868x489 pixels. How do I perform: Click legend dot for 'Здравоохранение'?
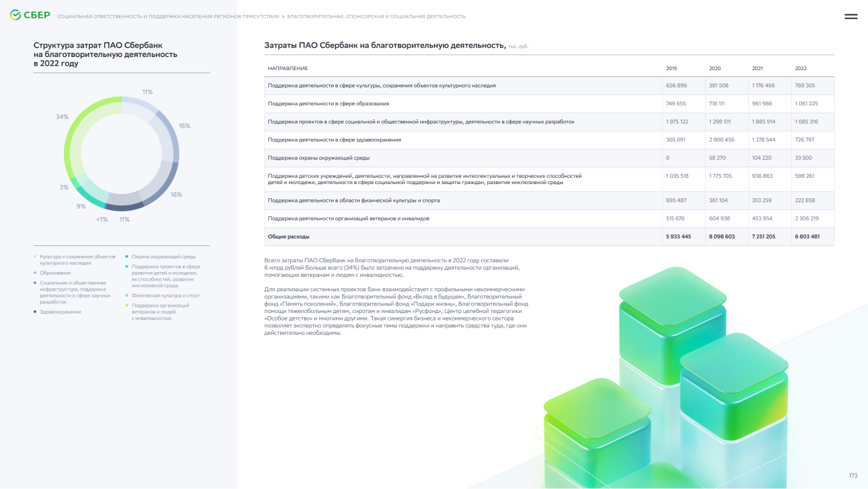(x=35, y=312)
